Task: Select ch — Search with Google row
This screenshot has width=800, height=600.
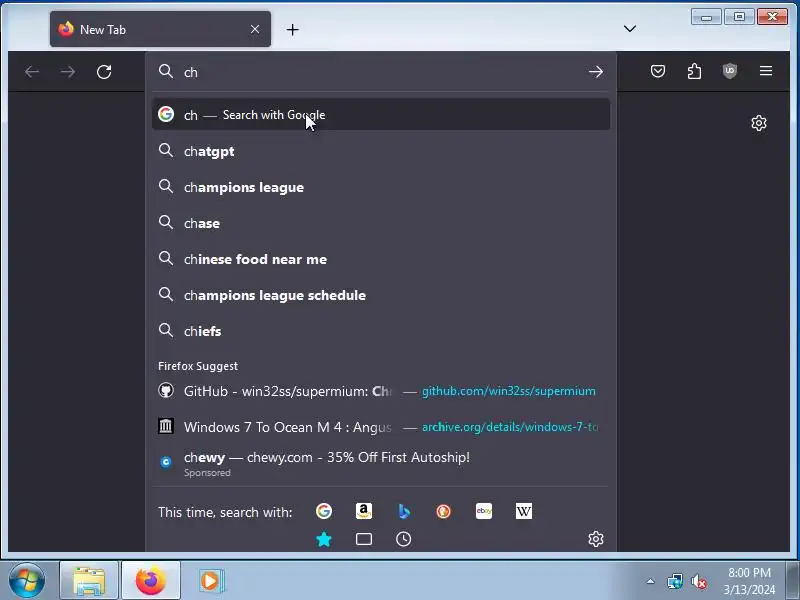Action: [381, 114]
